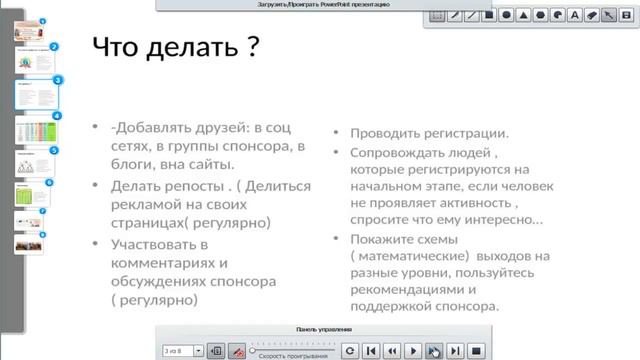Click the '3 из 8' slide number field
Screen dimensions: 640x360
178,351
